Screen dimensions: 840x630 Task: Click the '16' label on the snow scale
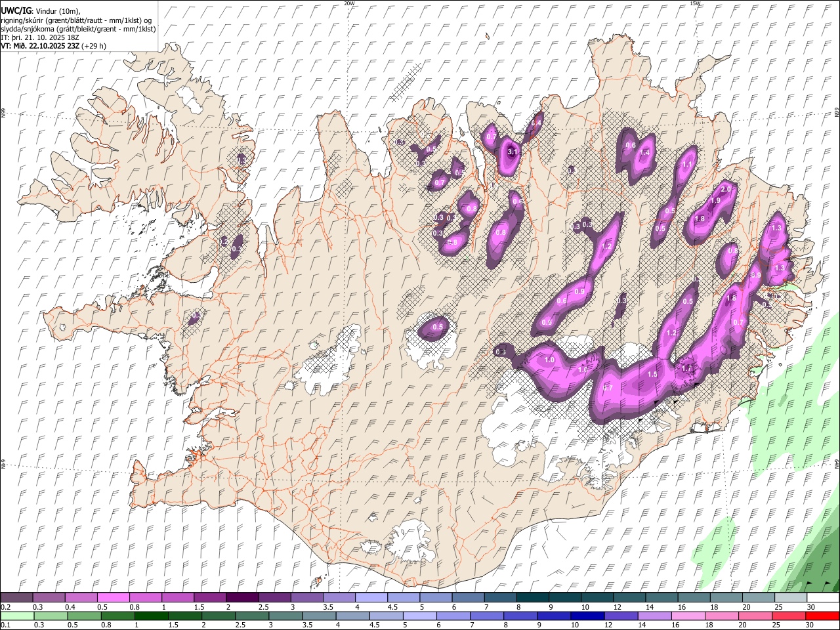[682, 607]
